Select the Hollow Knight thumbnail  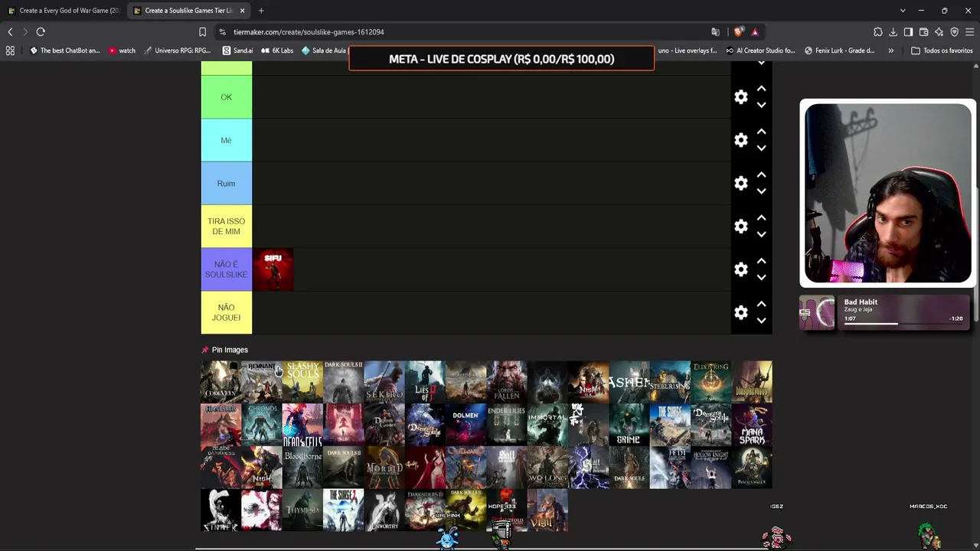click(711, 468)
